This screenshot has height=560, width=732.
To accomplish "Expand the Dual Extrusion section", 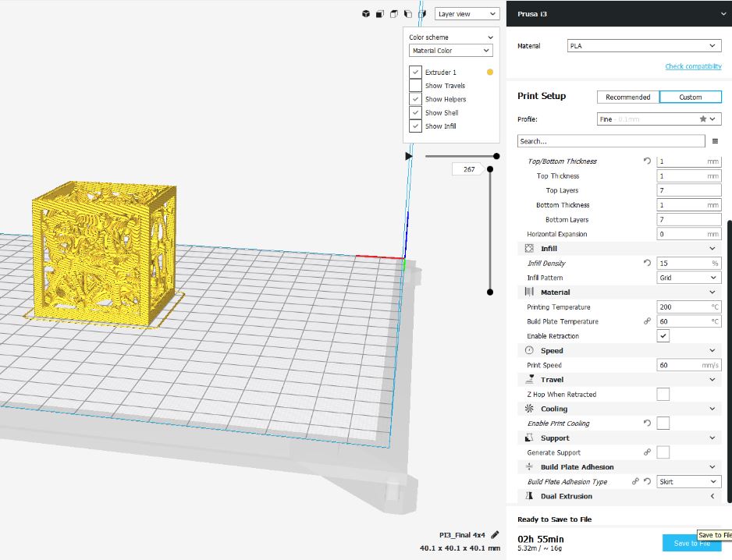I will (712, 496).
